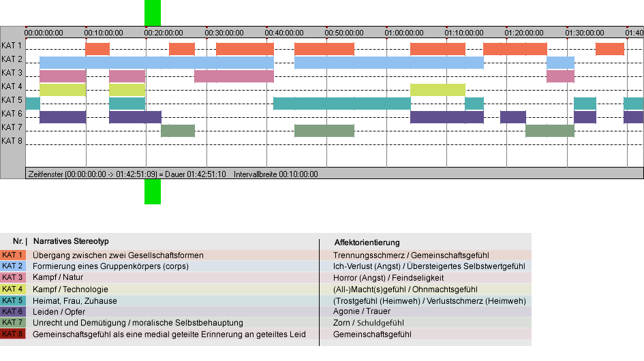Select the yellow KAT 4 segment after 01:00:00:00
644x361 pixels.
tap(438, 89)
